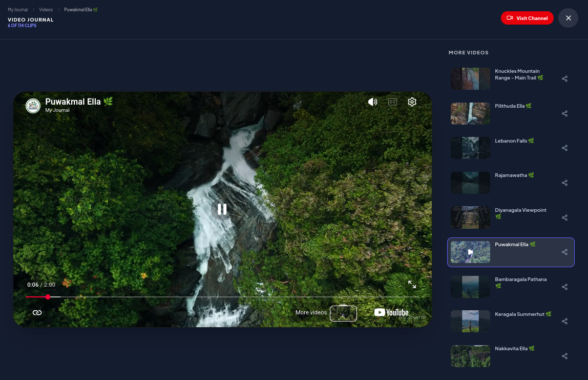
Task: Click the More videos label in player
Action: (311, 312)
